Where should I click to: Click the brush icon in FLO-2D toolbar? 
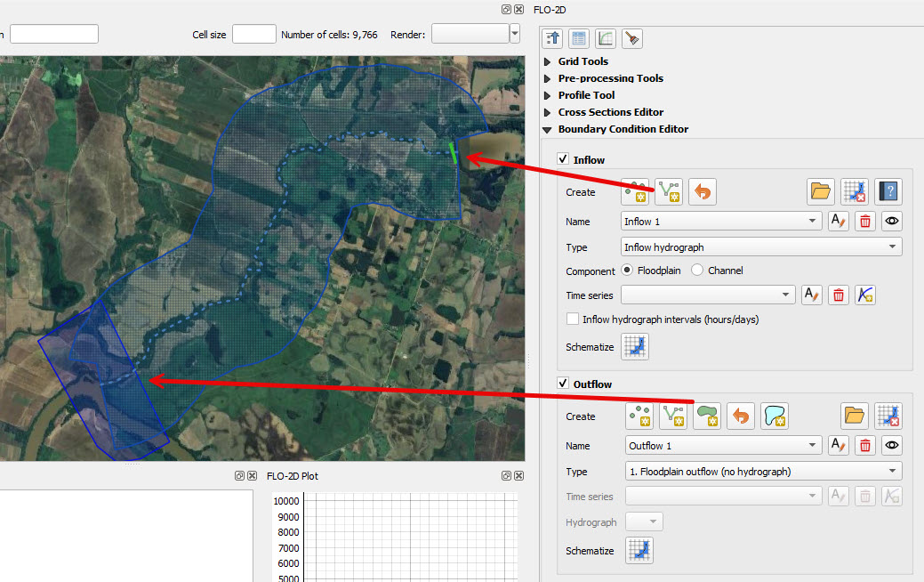pos(632,38)
